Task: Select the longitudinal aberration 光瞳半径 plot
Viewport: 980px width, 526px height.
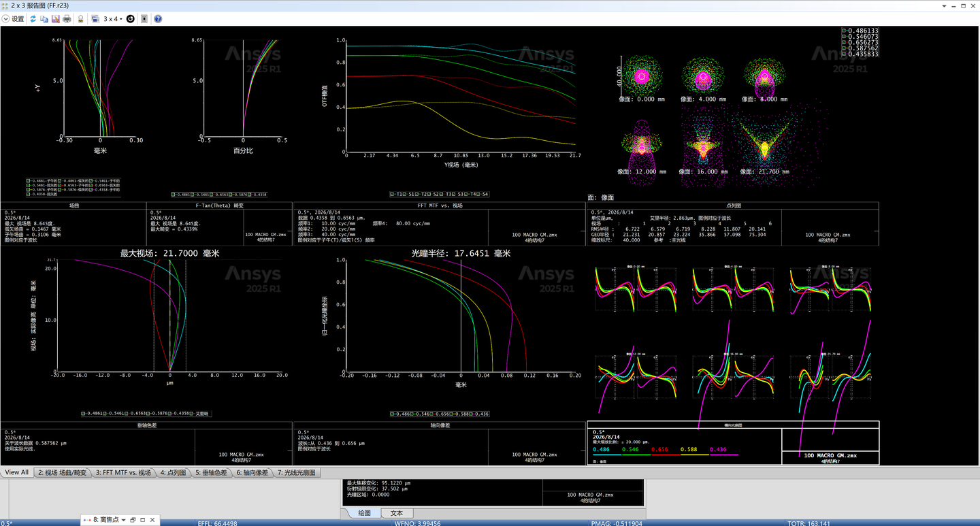Action: click(x=461, y=316)
